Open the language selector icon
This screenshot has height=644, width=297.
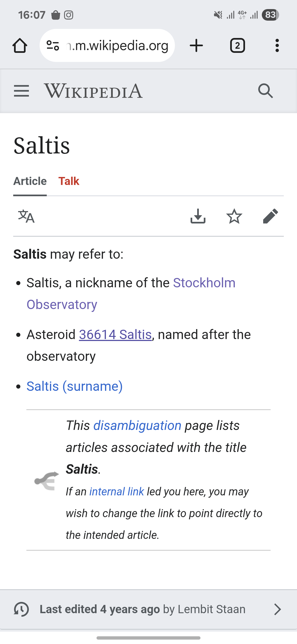(x=26, y=216)
